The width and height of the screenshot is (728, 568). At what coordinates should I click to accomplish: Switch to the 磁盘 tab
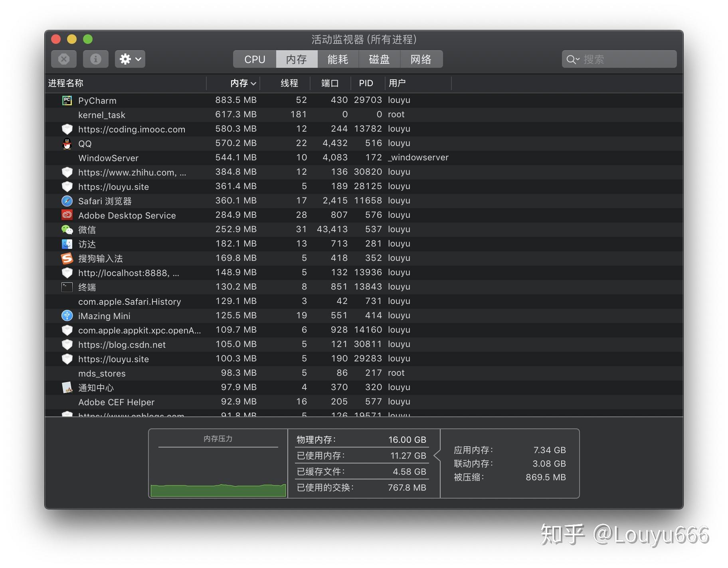[380, 59]
